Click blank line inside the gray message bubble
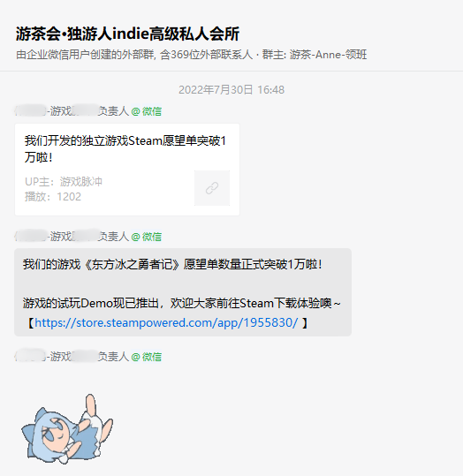463x476 pixels. click(182, 283)
